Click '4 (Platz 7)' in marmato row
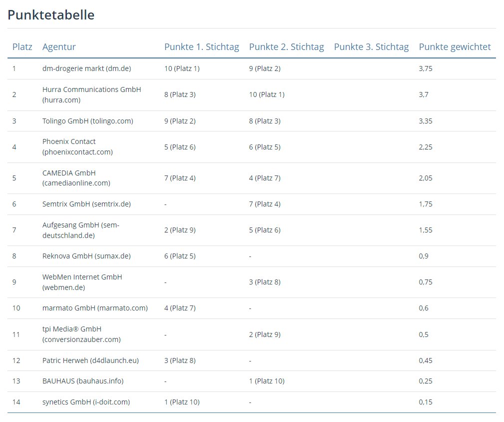Viewport: 504px width, 422px height. tap(180, 308)
